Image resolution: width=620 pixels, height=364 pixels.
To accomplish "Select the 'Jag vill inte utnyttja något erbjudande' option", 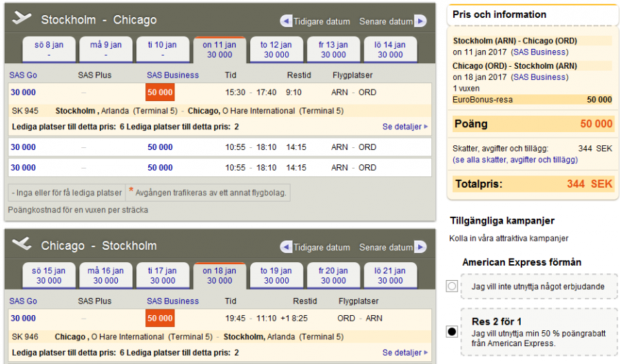I will pyautogui.click(x=452, y=286).
